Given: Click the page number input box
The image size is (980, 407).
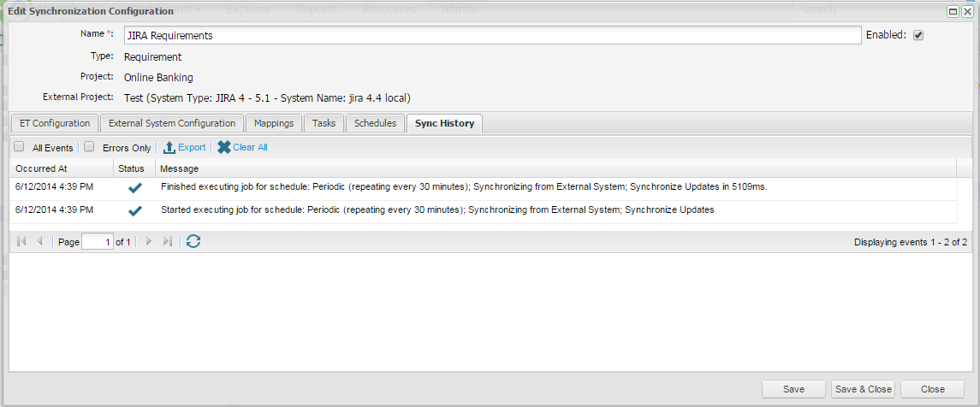Looking at the screenshot, I should coord(97,242).
